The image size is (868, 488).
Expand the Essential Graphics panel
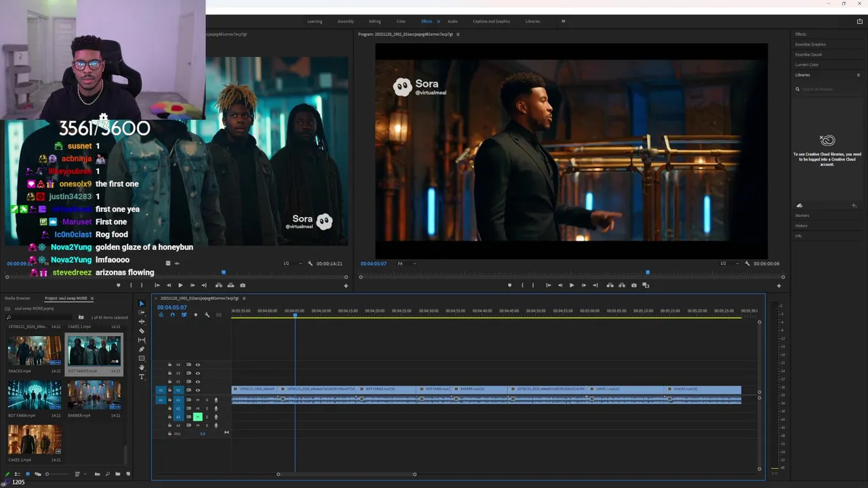click(x=810, y=45)
